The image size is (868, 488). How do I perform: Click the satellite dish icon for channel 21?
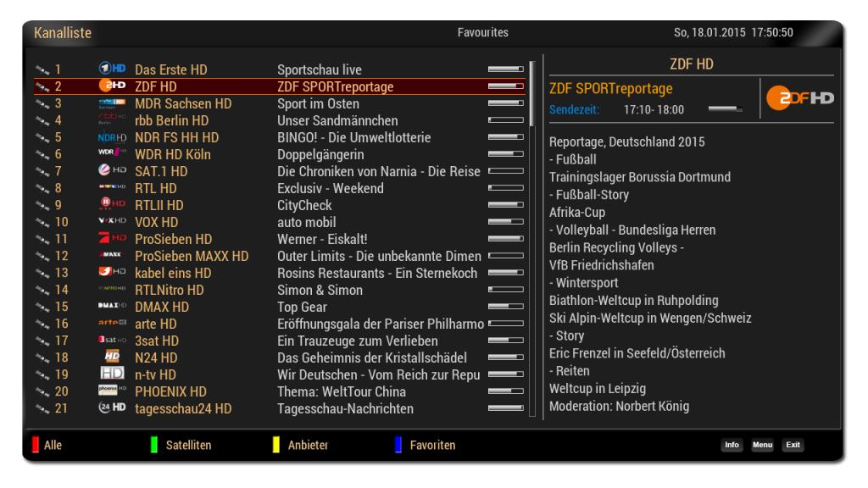42,409
